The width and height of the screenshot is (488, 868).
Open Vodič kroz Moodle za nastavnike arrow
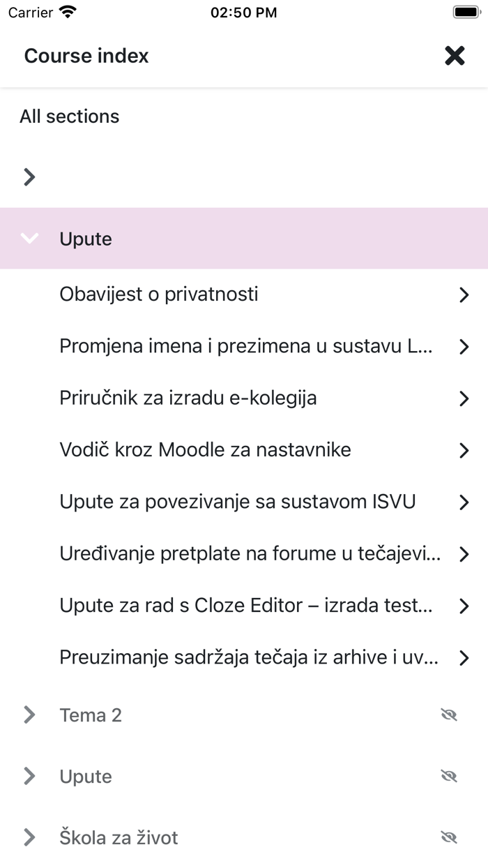tap(464, 450)
